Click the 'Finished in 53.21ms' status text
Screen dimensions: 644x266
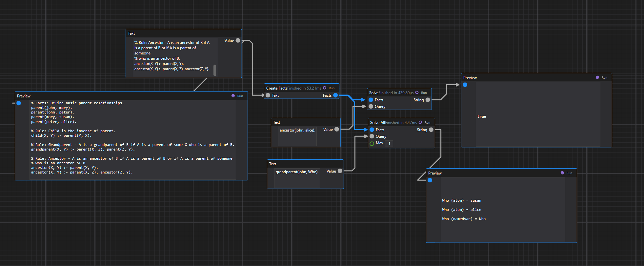[304, 88]
